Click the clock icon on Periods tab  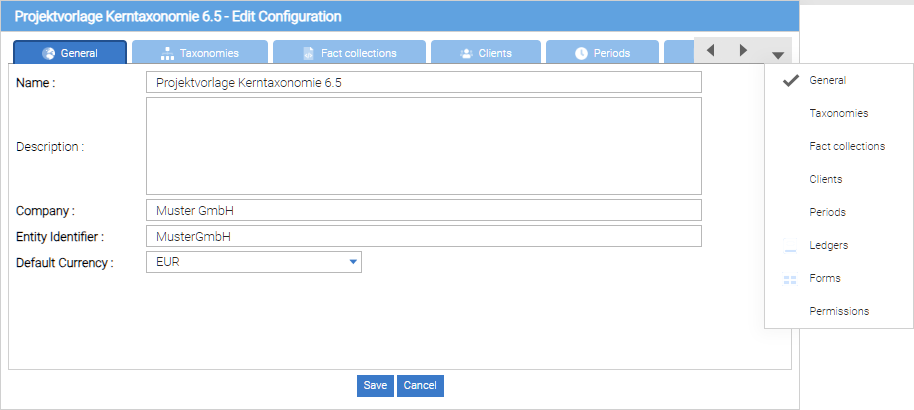pyautogui.click(x=581, y=54)
